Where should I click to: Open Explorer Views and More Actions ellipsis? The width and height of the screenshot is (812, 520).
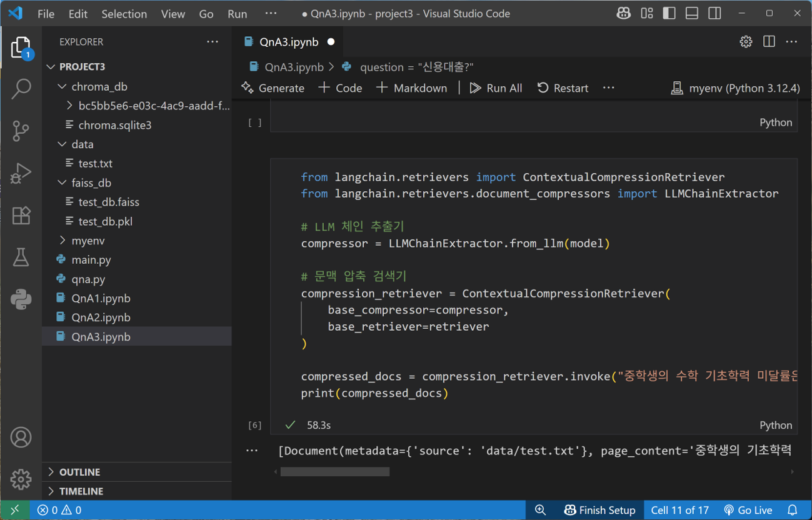click(213, 42)
